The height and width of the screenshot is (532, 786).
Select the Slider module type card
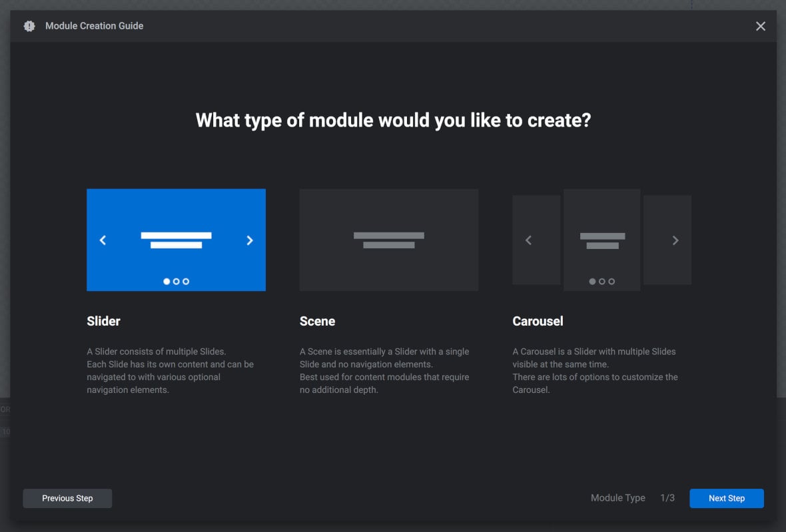click(176, 240)
